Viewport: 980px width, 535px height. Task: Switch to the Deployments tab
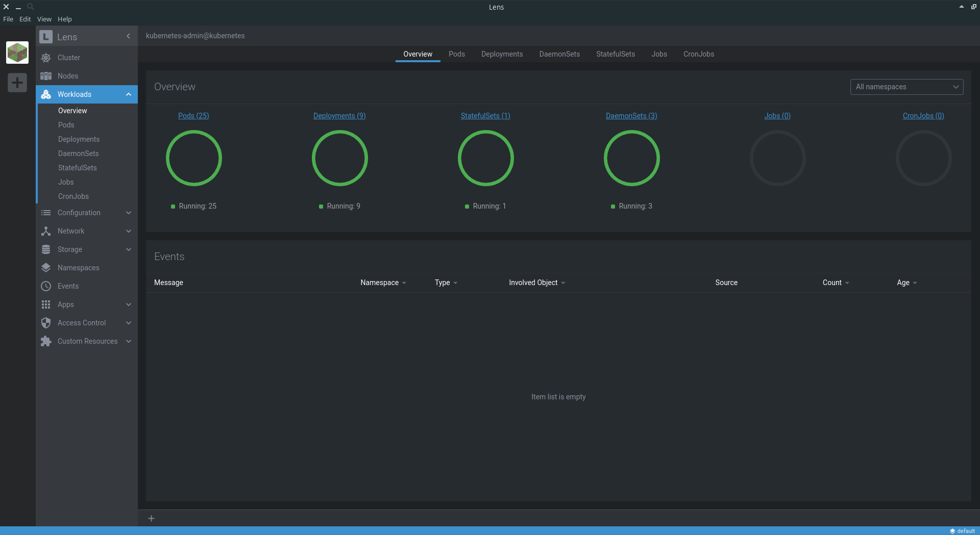(502, 54)
